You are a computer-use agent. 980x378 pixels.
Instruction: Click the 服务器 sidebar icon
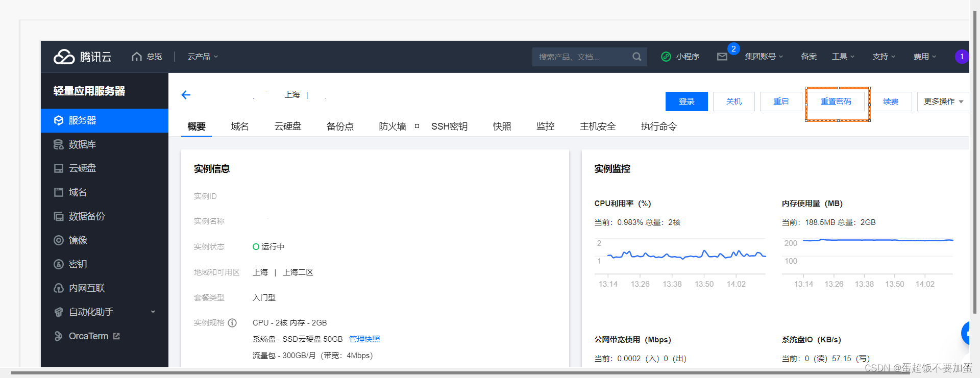tap(59, 120)
